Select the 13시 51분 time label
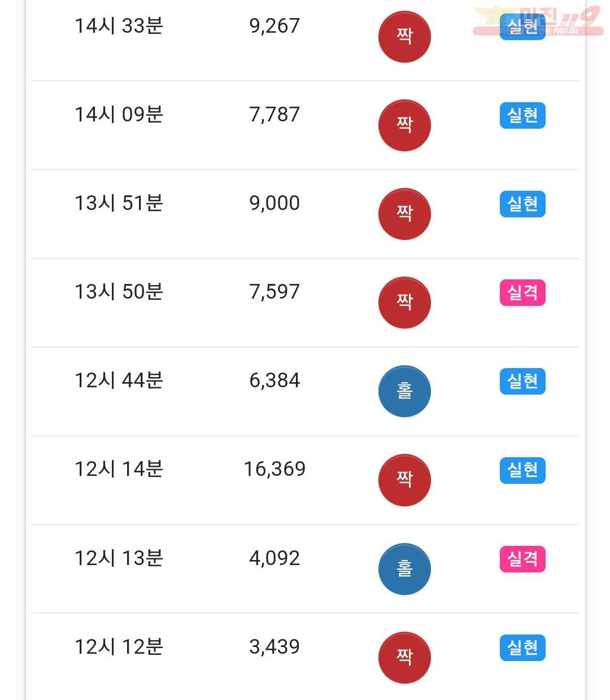The height and width of the screenshot is (700, 610). point(119,203)
